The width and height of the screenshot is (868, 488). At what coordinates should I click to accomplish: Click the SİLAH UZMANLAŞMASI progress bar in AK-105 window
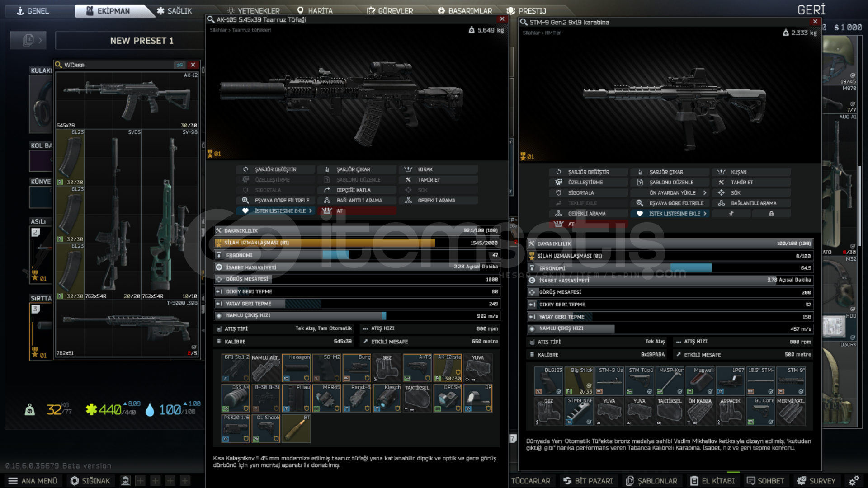coord(357,243)
